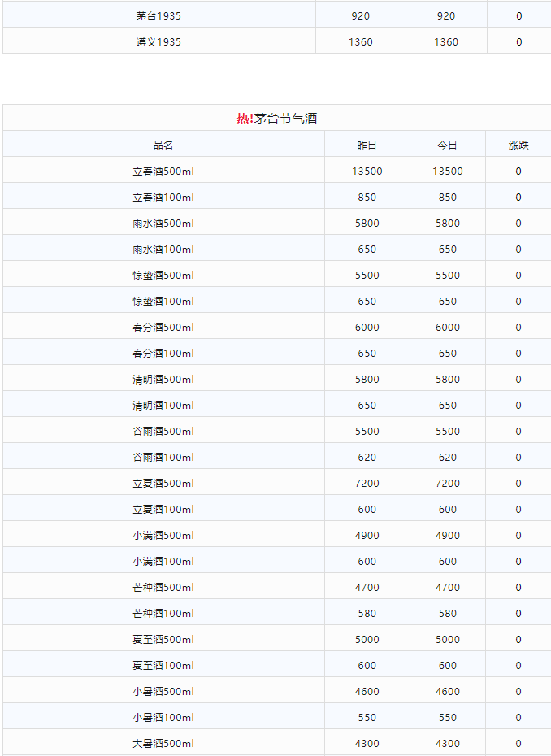Select the 夏至酒100ml row name

pos(163,666)
